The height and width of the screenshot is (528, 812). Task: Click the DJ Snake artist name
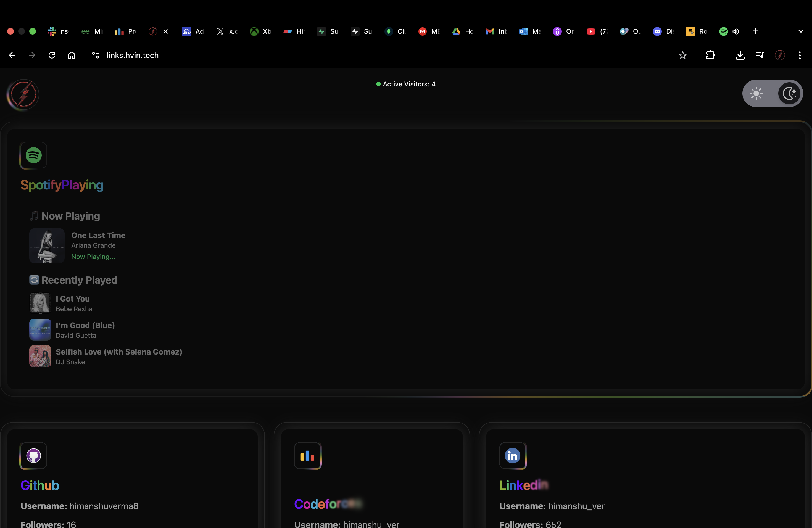70,362
